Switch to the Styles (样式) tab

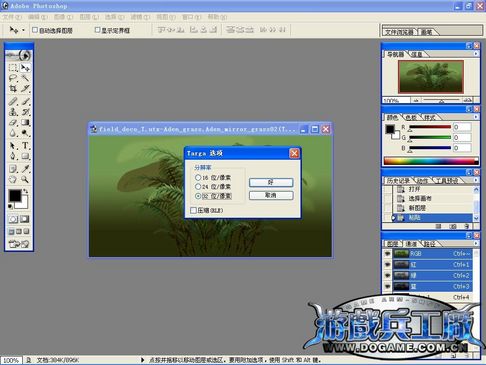pyautogui.click(x=430, y=117)
